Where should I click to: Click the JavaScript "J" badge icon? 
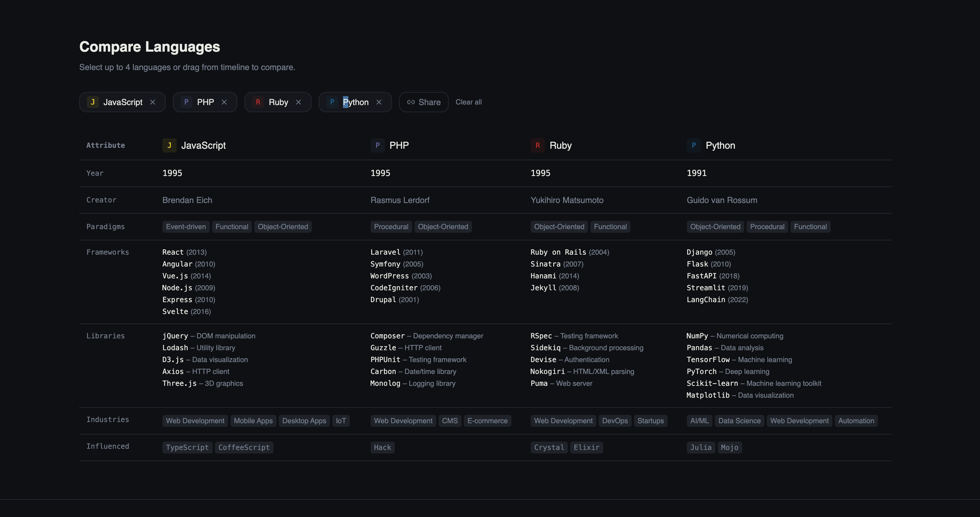(x=170, y=145)
